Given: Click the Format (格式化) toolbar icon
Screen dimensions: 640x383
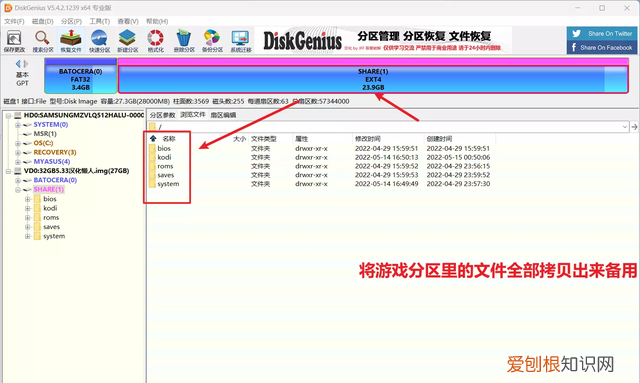Looking at the screenshot, I should tap(156, 41).
